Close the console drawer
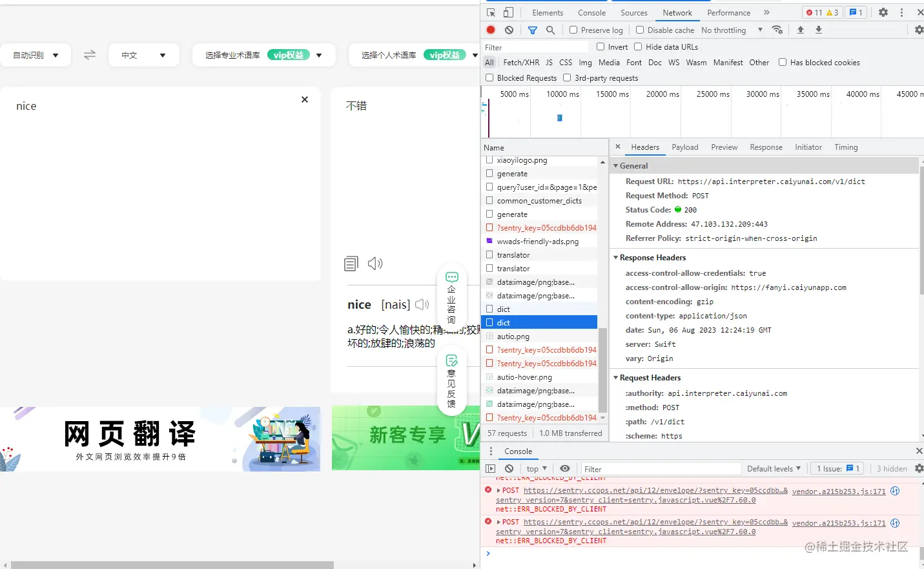This screenshot has width=924, height=569. pos(919,451)
